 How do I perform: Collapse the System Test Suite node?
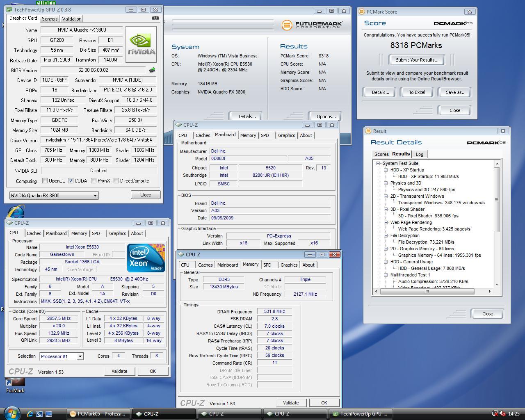(378, 163)
